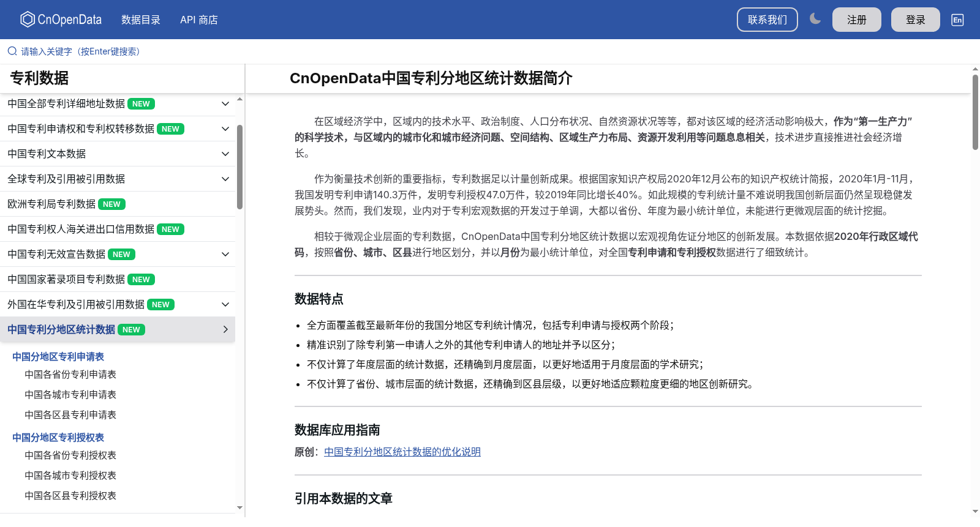Click 中国专利文本数据 label
This screenshot has height=527, width=980.
(47, 154)
